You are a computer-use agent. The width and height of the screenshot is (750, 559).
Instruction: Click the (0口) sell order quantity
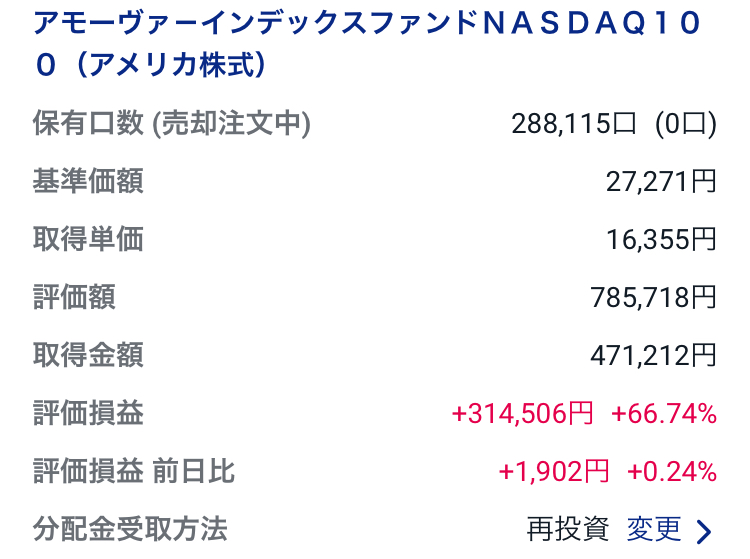(x=686, y=124)
